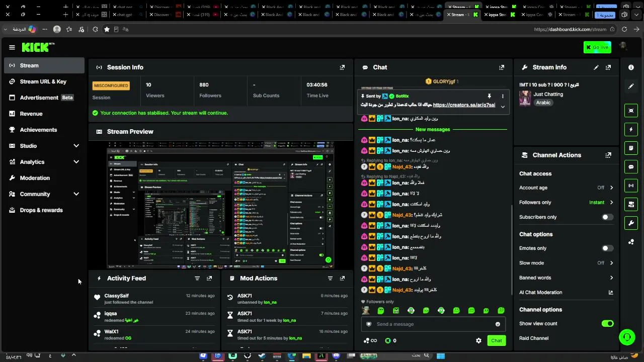This screenshot has height=362, width=644.
Task: Open the Revenue page
Action: tap(44, 114)
